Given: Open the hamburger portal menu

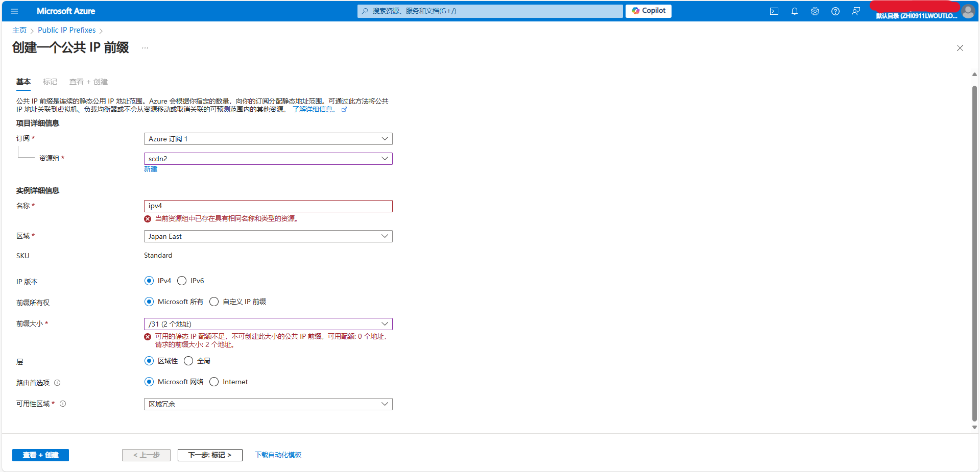Looking at the screenshot, I should [14, 11].
